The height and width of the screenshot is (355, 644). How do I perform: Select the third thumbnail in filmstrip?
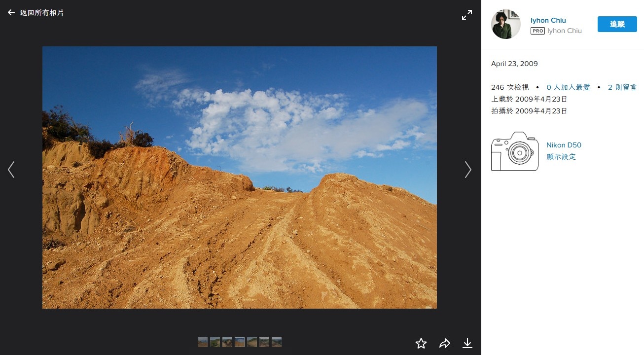point(227,342)
